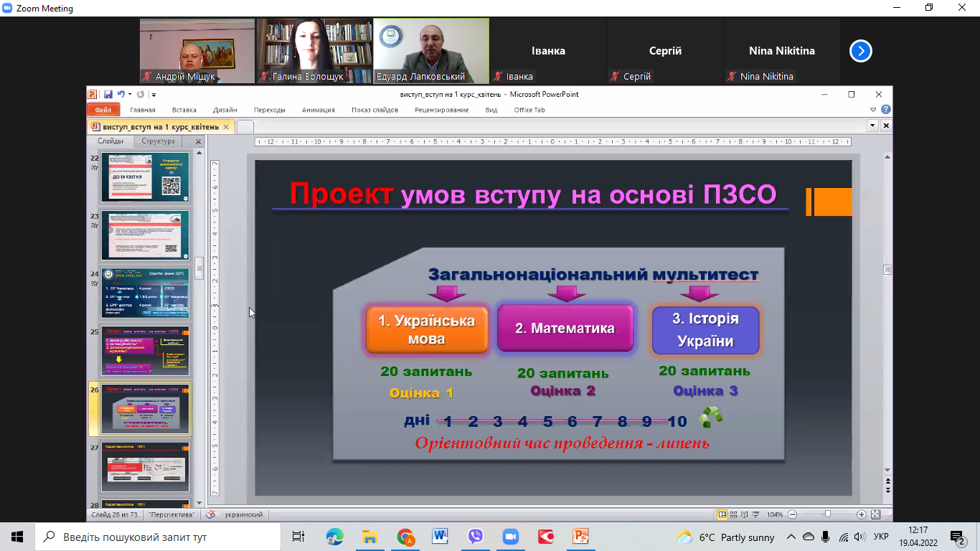Close the виступ_вступ document tab
This screenshot has height=551, width=980.
(x=226, y=127)
